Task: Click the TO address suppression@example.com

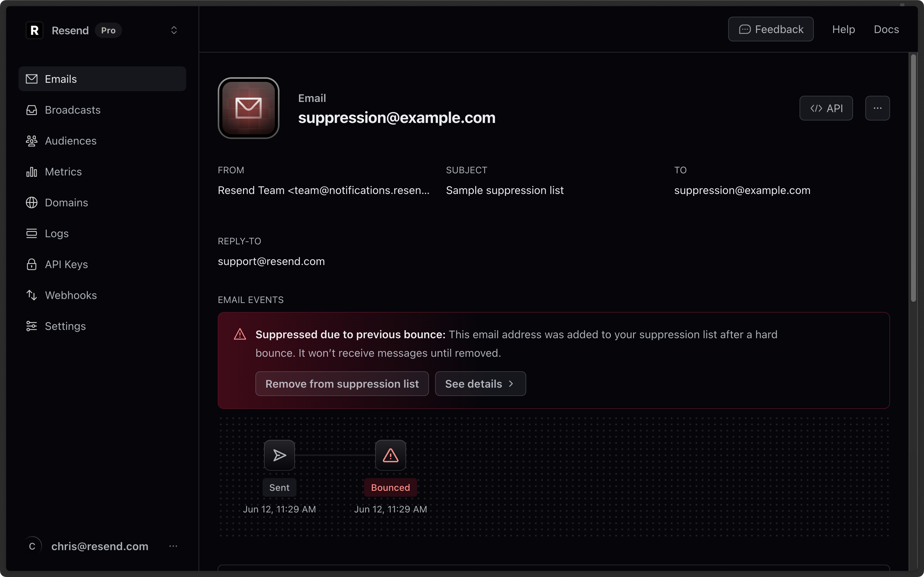Action: coord(742,190)
